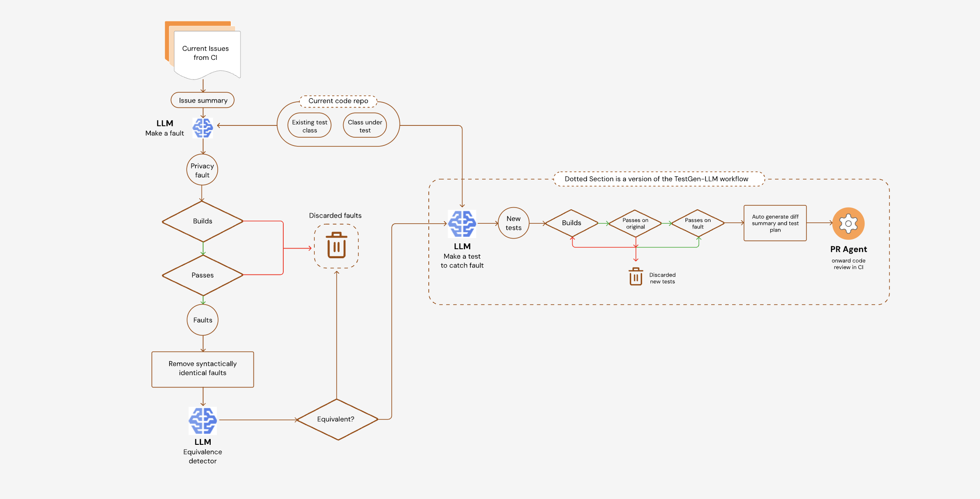Select the left Builds diamond under Privacy fault
The height and width of the screenshot is (499, 980).
(202, 221)
